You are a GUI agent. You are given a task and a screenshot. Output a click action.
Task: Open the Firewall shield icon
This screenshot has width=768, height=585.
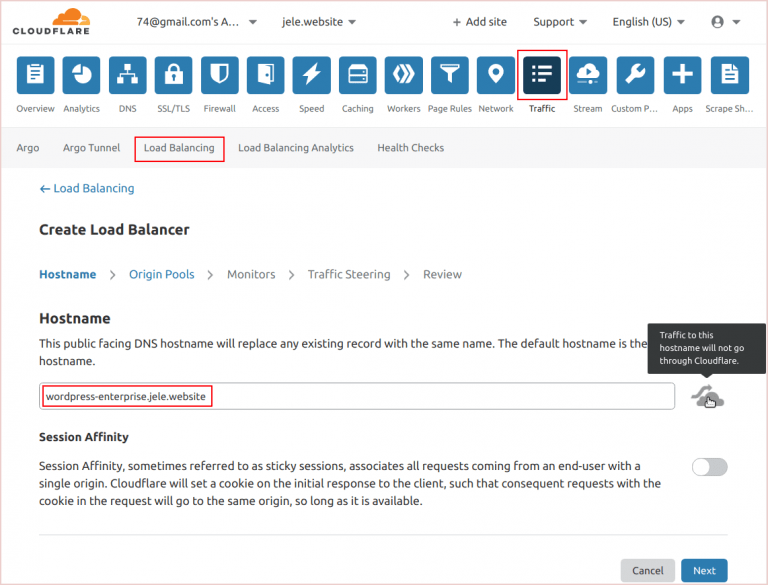219,75
